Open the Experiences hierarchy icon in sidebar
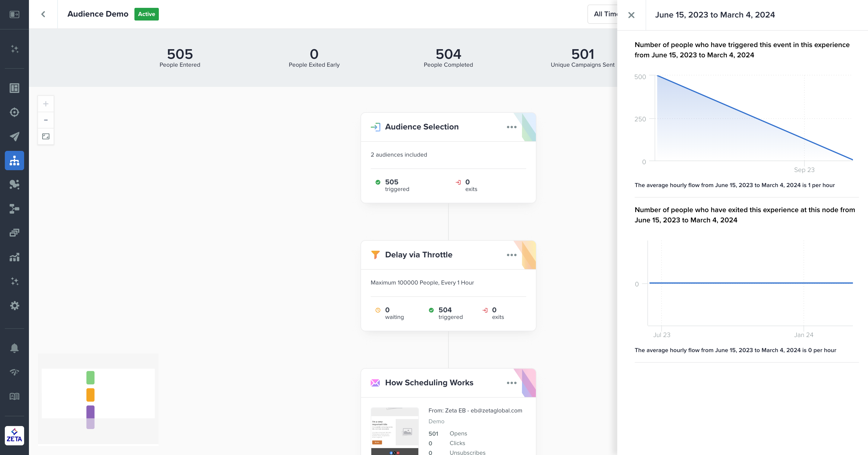The width and height of the screenshot is (868, 455). (x=14, y=161)
